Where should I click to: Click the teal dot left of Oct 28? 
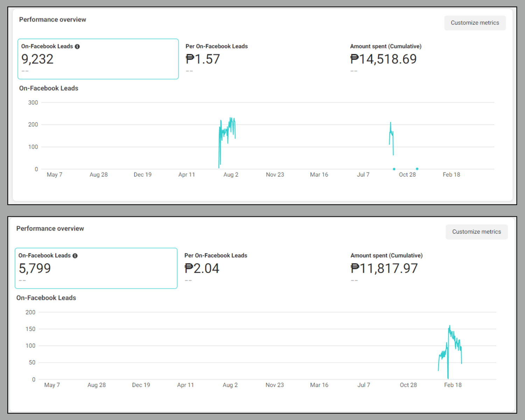tap(394, 169)
